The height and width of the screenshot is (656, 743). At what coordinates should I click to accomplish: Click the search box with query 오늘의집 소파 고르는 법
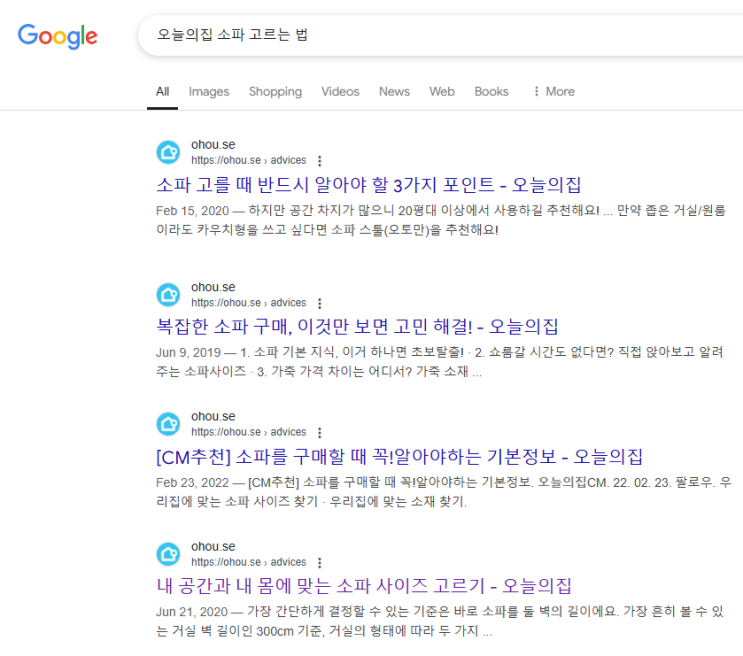[x=441, y=35]
